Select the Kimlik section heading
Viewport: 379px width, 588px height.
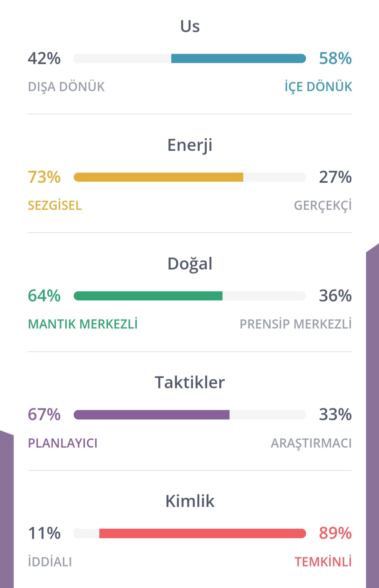pos(190,501)
